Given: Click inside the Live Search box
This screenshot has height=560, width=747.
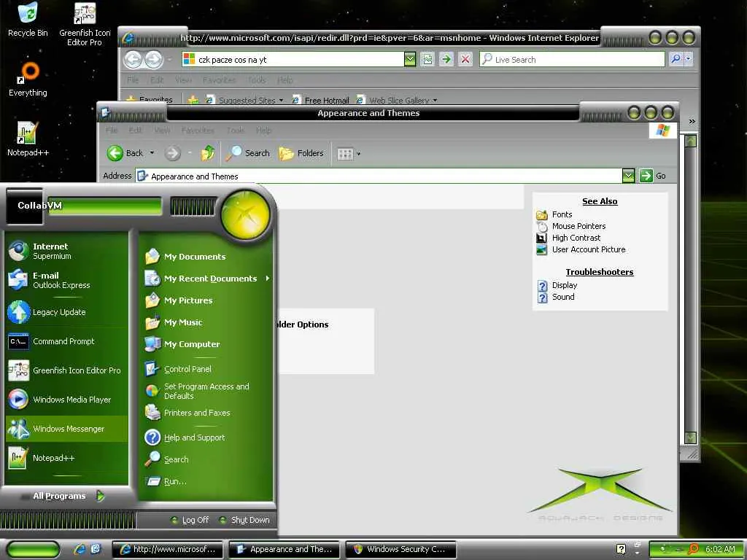Looking at the screenshot, I should click(572, 60).
